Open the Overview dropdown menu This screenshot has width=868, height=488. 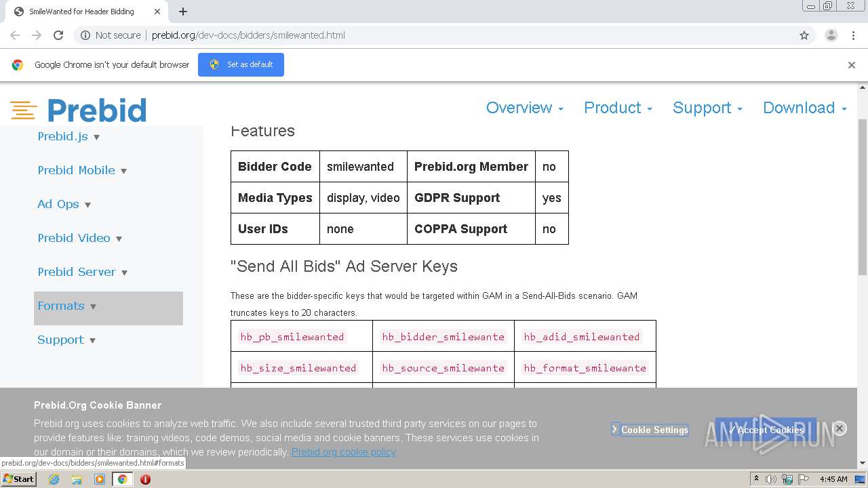tap(525, 108)
